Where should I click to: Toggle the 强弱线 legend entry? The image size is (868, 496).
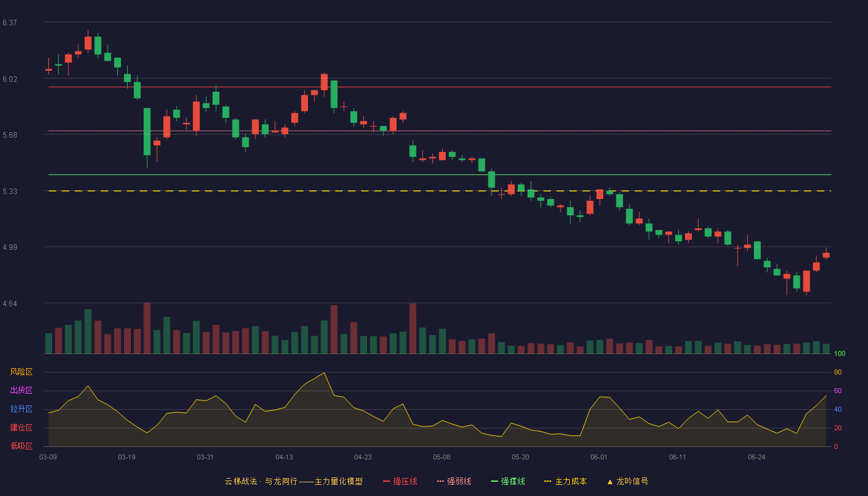tap(454, 481)
